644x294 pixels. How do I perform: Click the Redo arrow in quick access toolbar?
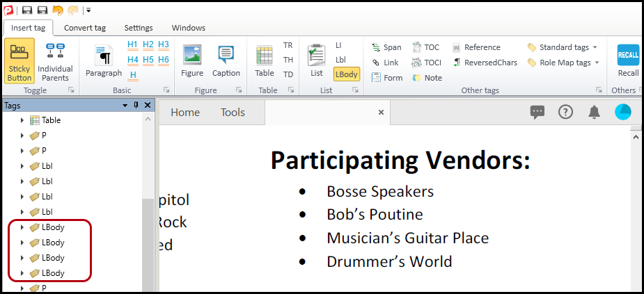pos(73,10)
